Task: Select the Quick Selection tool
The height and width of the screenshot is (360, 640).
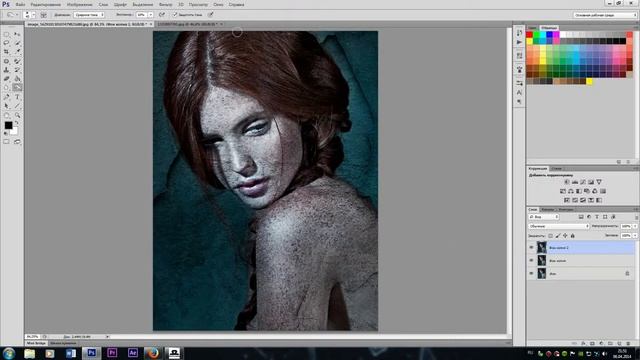Action: 17,43
